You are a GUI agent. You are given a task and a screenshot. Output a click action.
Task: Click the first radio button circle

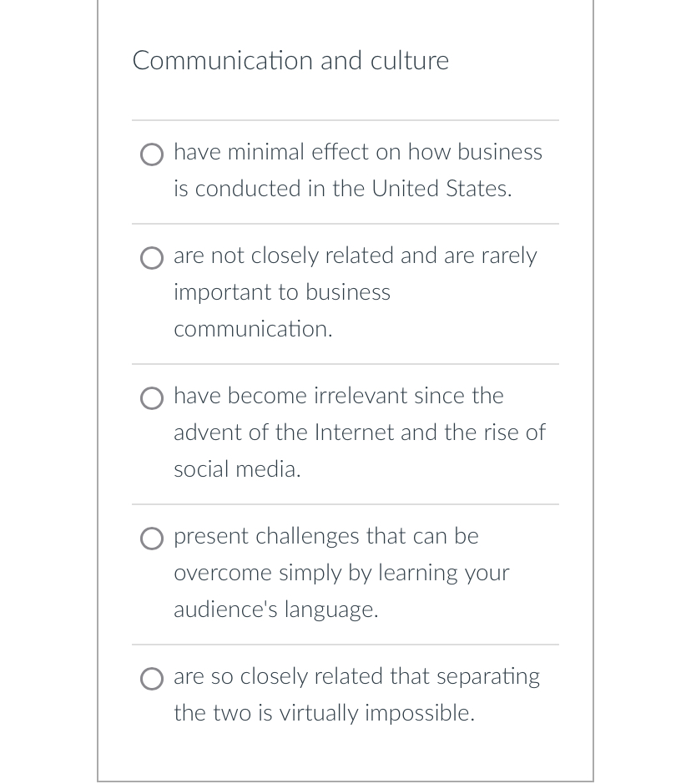[151, 154]
